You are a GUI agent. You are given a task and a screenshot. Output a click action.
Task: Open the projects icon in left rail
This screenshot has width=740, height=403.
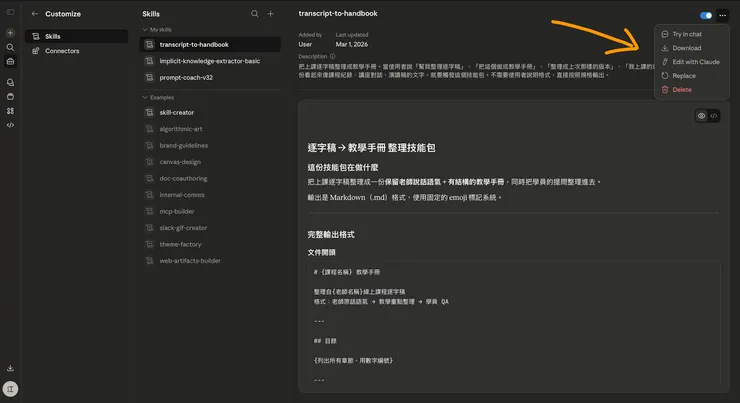click(x=10, y=97)
